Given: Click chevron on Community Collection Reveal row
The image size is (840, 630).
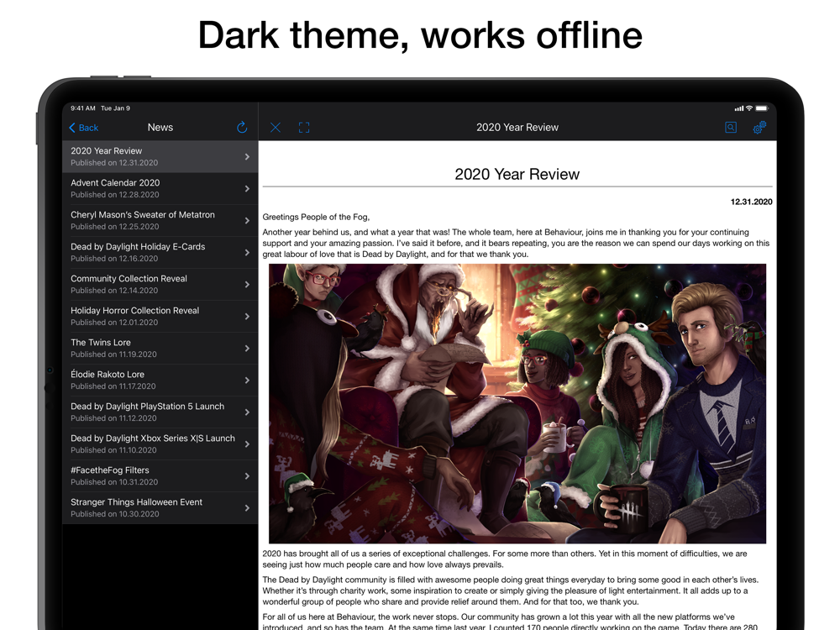Looking at the screenshot, I should click(x=247, y=285).
